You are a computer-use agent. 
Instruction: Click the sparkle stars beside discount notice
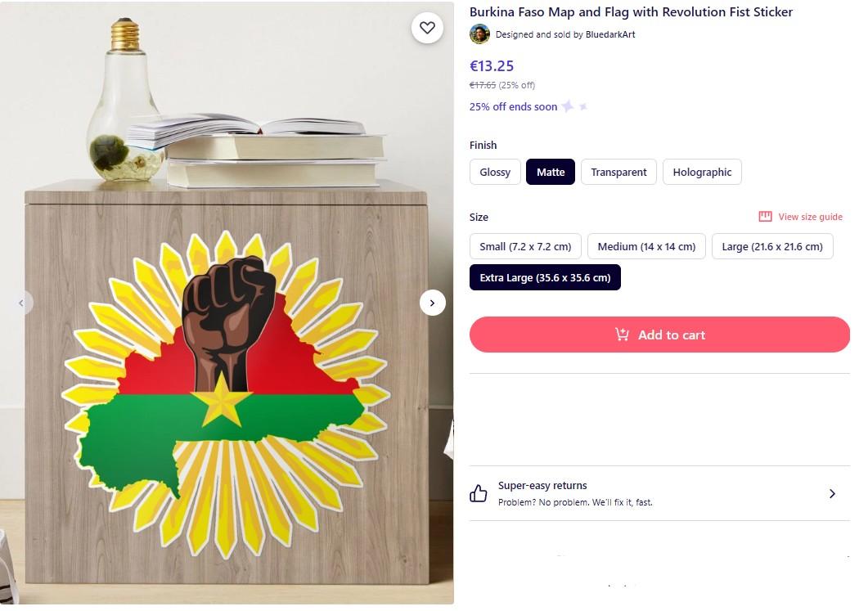point(573,106)
